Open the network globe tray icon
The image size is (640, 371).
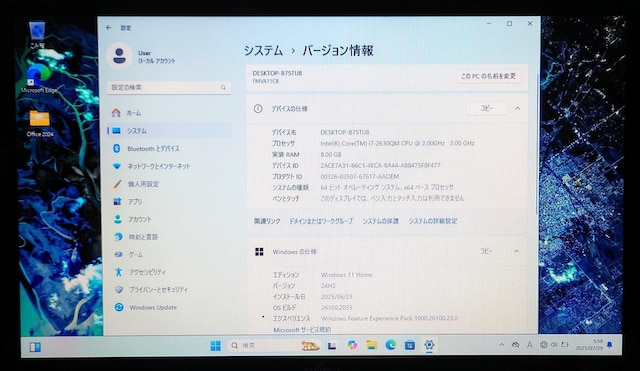(543, 345)
